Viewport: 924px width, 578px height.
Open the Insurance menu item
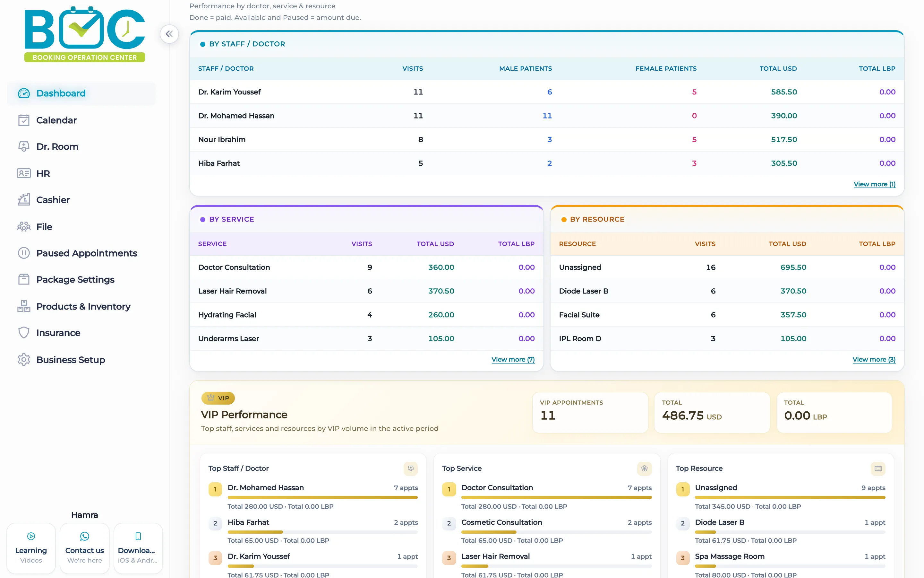tap(81, 333)
